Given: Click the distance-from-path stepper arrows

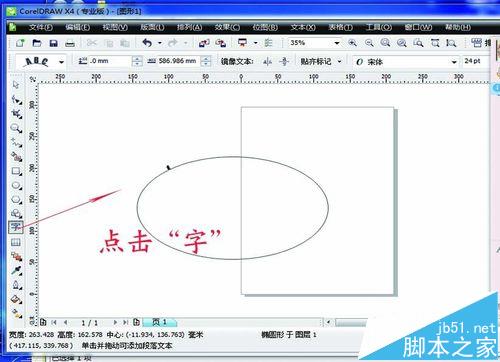Looking at the screenshot, I should [136, 61].
